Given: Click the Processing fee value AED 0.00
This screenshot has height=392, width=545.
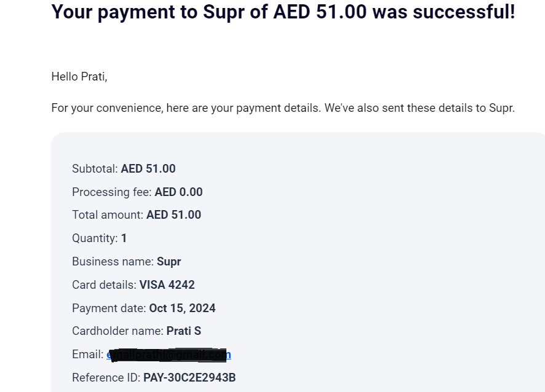Looking at the screenshot, I should pyautogui.click(x=178, y=192).
